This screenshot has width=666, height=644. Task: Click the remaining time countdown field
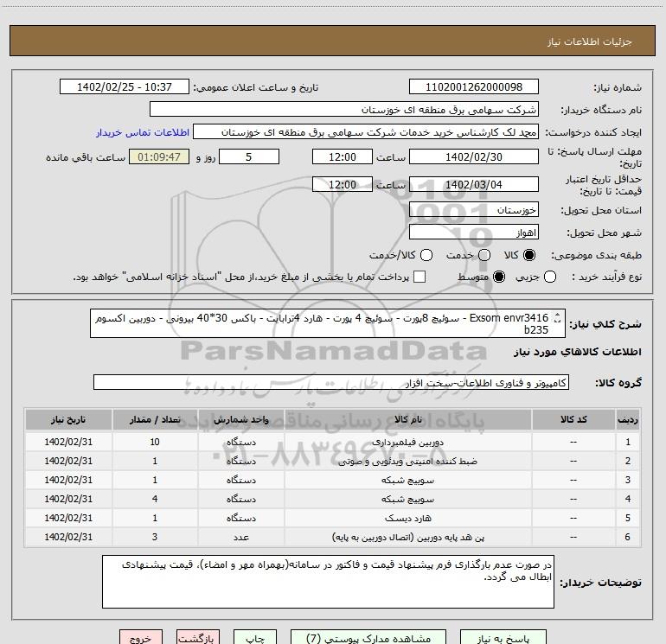pos(158,156)
